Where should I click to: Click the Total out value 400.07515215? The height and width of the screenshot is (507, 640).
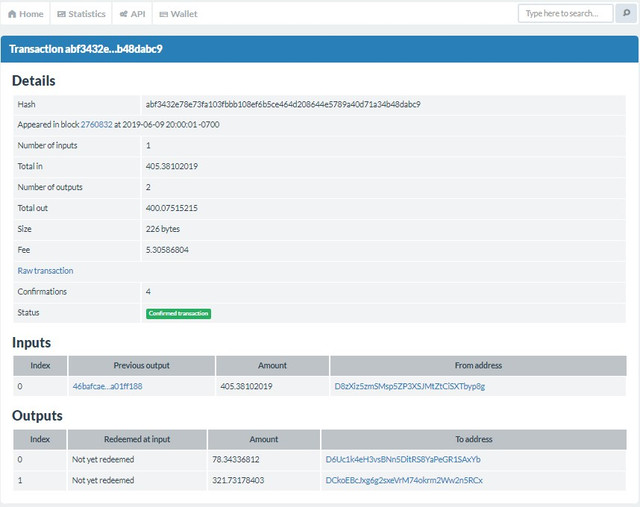click(171, 208)
